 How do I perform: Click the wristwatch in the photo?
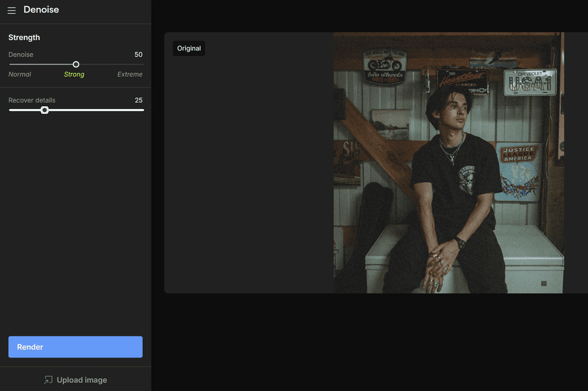460,243
